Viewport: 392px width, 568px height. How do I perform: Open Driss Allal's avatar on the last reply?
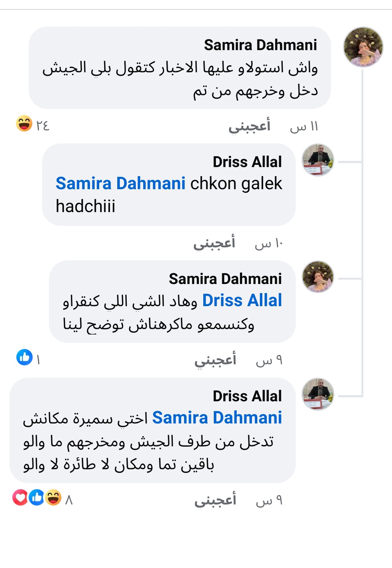pos(318,394)
